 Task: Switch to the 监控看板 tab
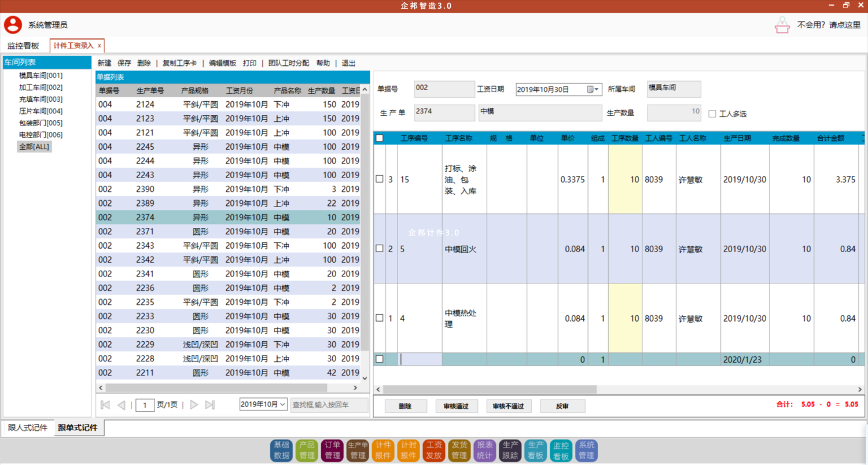(x=23, y=46)
